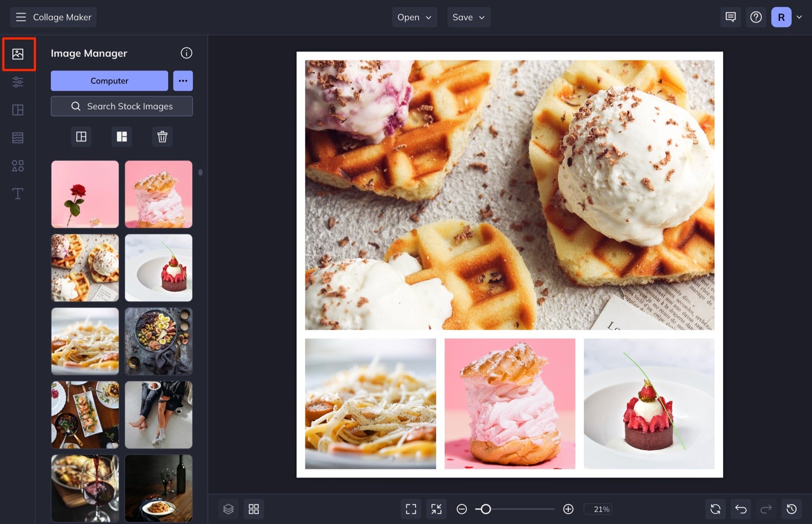Delete images using the trash icon
This screenshot has width=812, height=524.
pos(162,136)
